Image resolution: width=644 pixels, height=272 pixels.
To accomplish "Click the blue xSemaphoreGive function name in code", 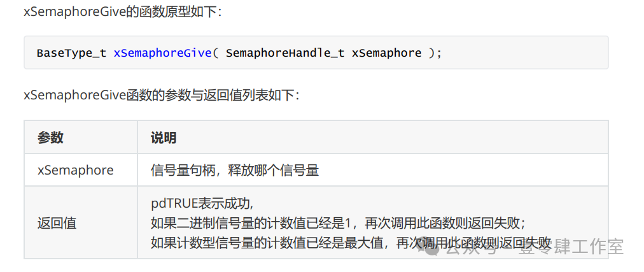I will tap(163, 53).
